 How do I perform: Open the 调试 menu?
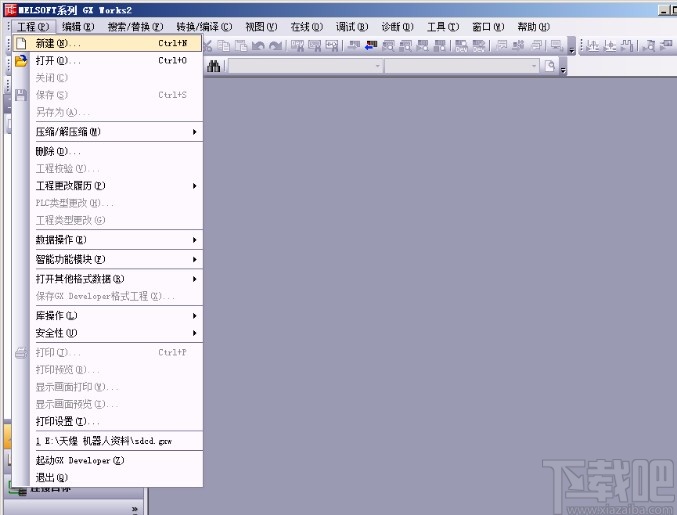(x=352, y=27)
